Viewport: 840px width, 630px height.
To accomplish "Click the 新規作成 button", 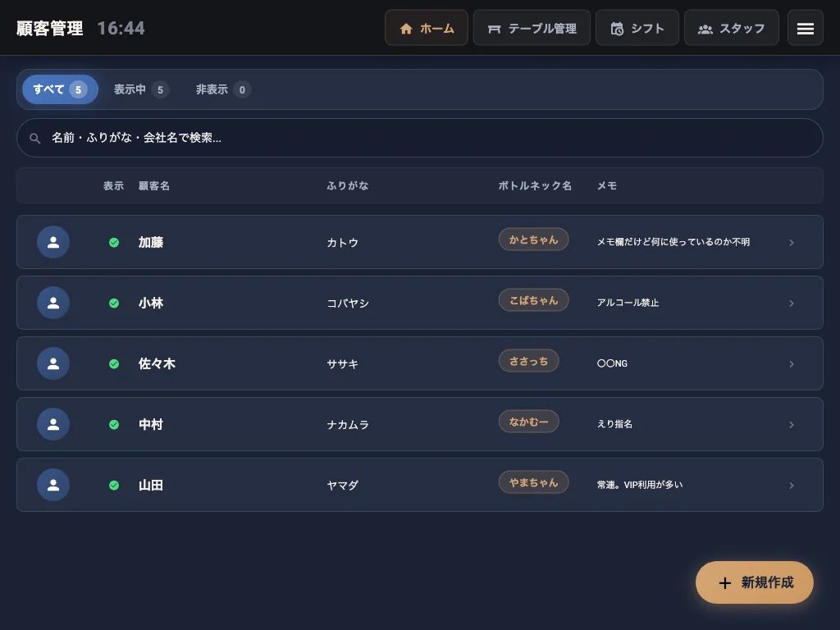I will point(755,582).
